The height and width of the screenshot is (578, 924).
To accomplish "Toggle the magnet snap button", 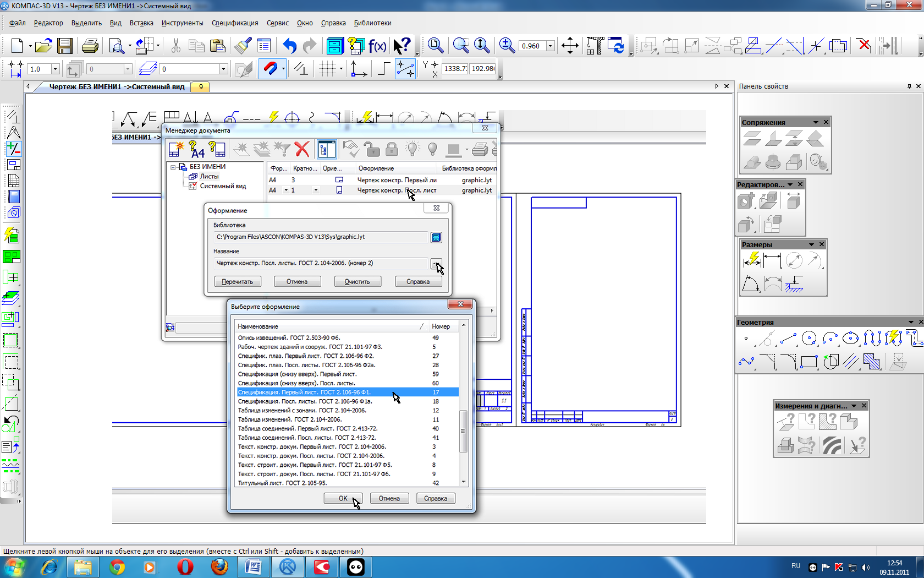I will [270, 69].
